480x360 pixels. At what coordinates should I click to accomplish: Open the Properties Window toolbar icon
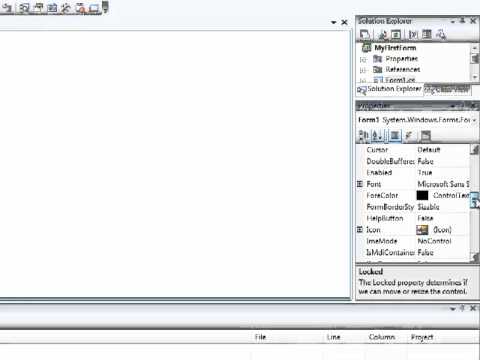click(39, 7)
